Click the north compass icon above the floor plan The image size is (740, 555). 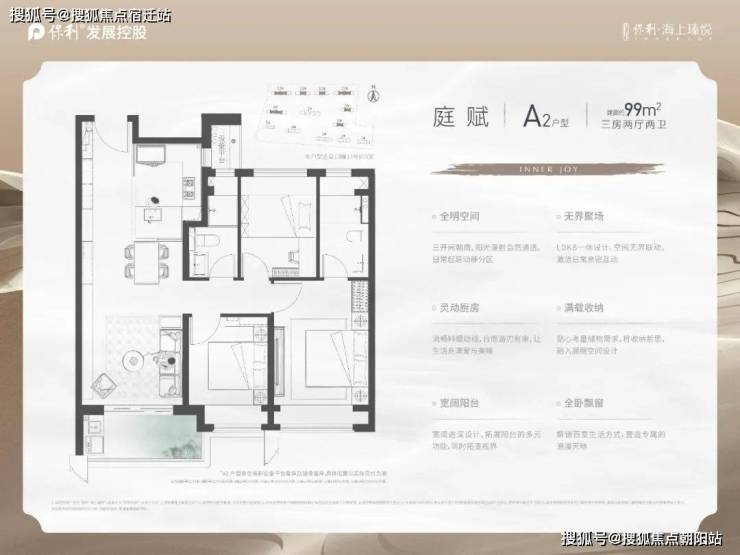(374, 94)
